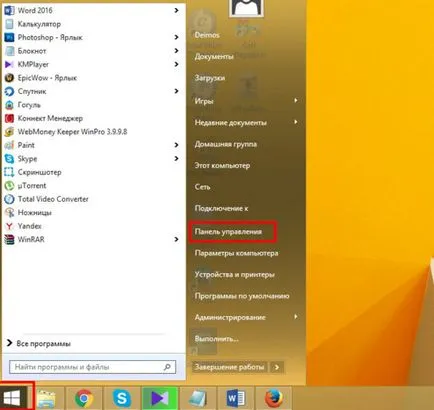Click the Word 2016 program icon
The width and height of the screenshot is (434, 410).
click(9, 10)
